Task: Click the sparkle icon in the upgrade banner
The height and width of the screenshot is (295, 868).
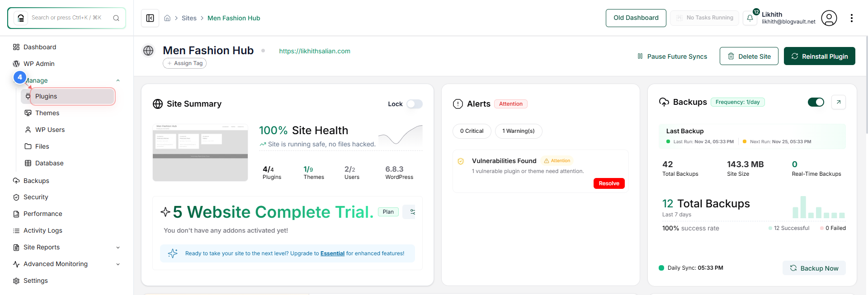Action: click(x=173, y=253)
